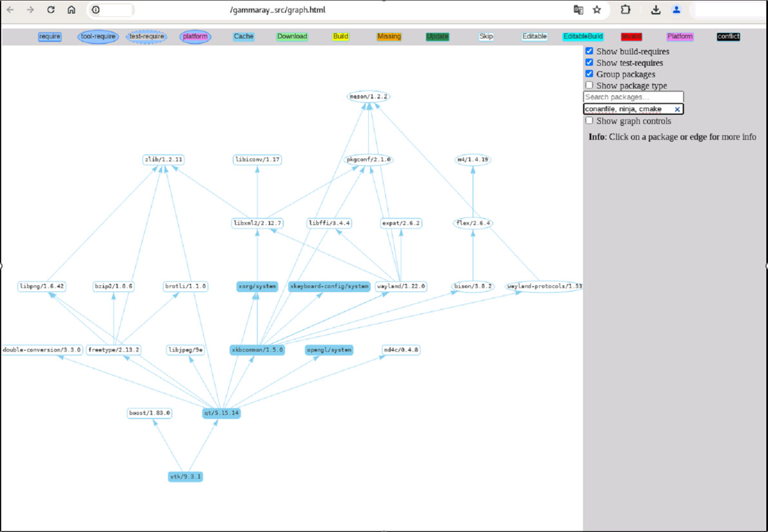Focus the Search packages field
This screenshot has width=768, height=532.
coord(633,97)
